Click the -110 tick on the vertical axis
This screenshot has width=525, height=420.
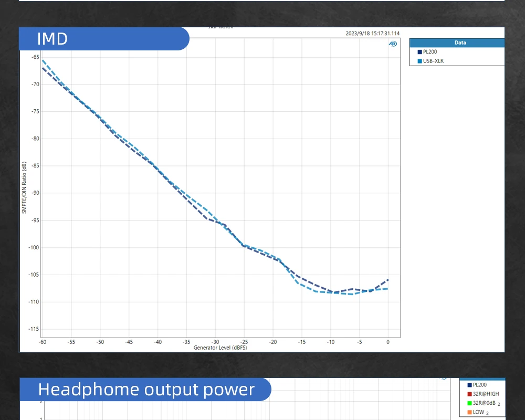point(34,302)
